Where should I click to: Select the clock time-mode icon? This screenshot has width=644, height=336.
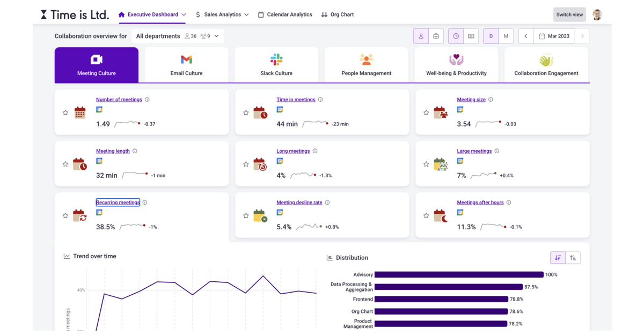click(x=456, y=36)
